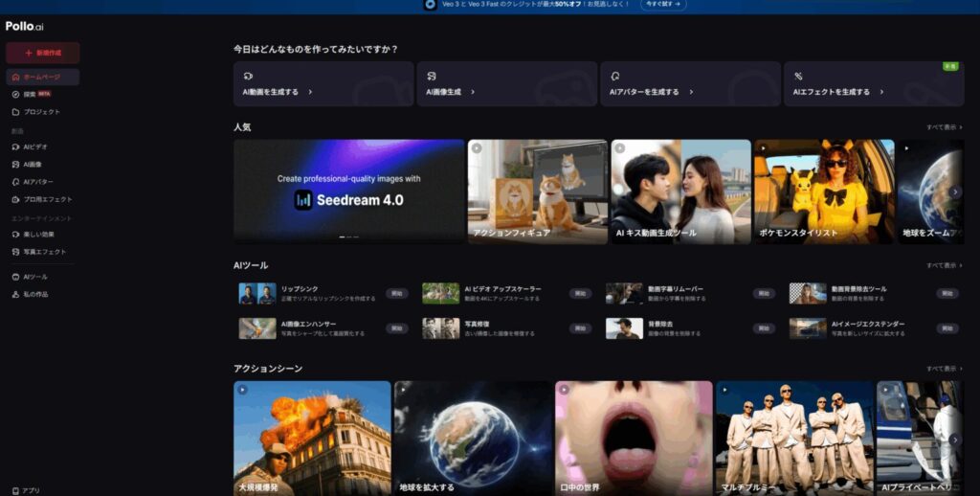Expand the AIエフェクトを生成する card arrow
The width and height of the screenshot is (980, 496).
[x=883, y=92]
